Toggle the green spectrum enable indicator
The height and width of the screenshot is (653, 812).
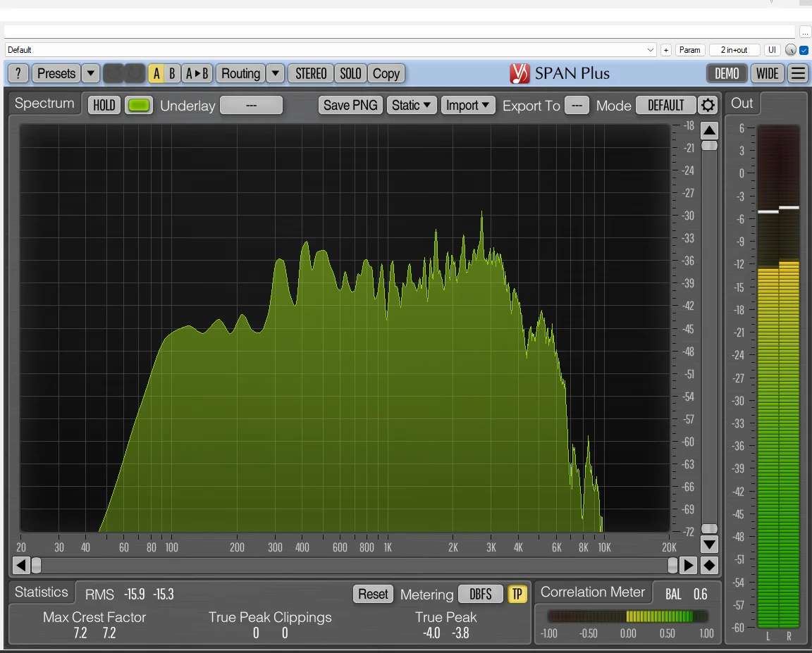139,106
